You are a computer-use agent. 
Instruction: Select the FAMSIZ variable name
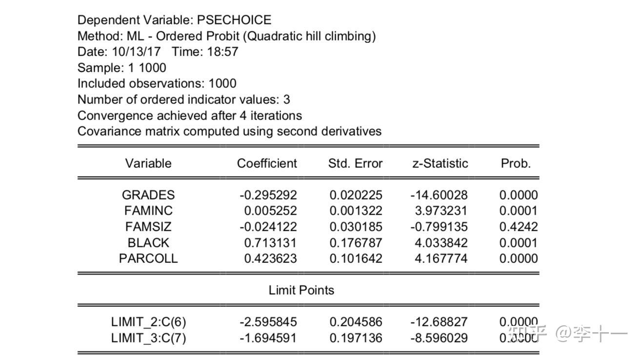tap(148, 227)
